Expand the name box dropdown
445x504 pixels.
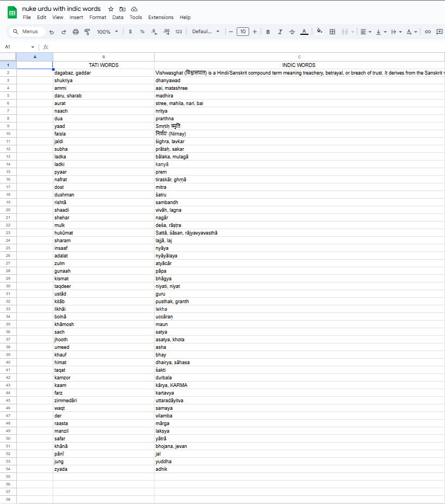[33, 47]
